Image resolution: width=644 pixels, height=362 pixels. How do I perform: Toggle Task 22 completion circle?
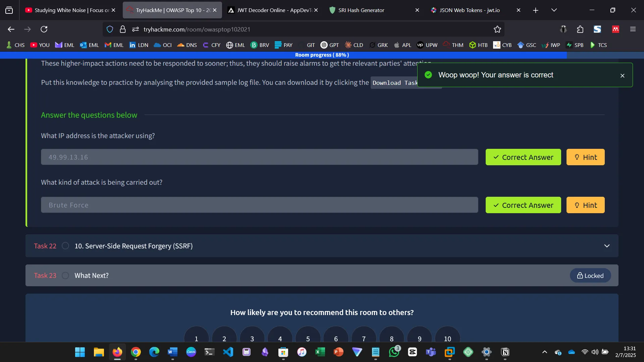(65, 246)
